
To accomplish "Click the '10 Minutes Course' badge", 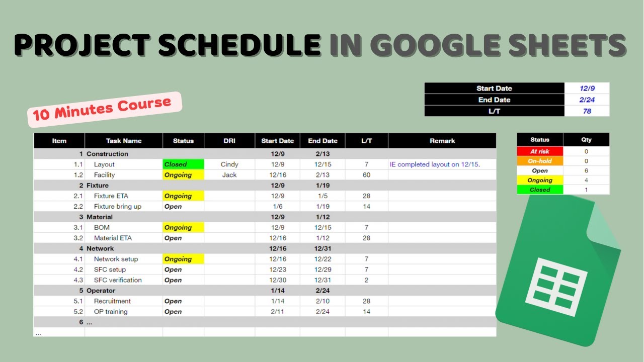I will tap(104, 109).
